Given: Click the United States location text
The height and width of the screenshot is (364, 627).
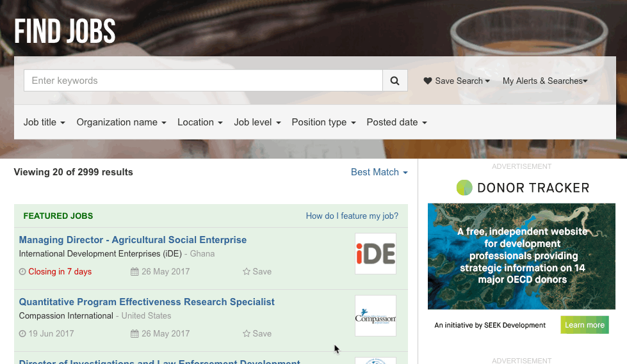Looking at the screenshot, I should 147,315.
